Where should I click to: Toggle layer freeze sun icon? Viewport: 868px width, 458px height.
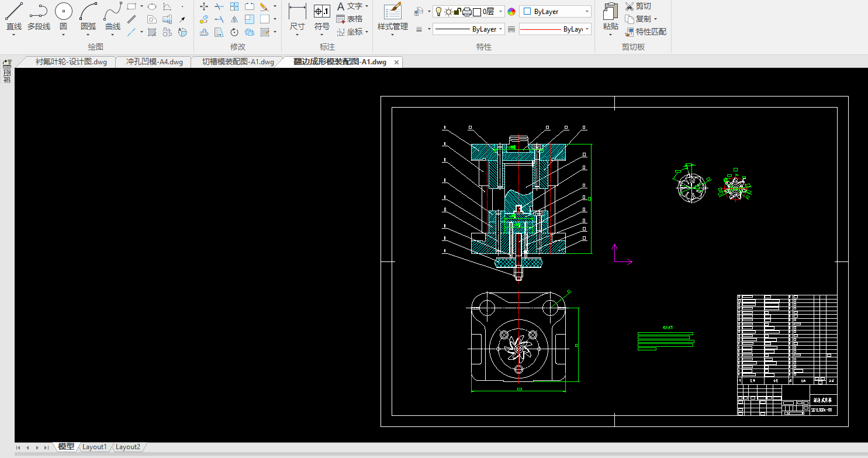tap(448, 12)
